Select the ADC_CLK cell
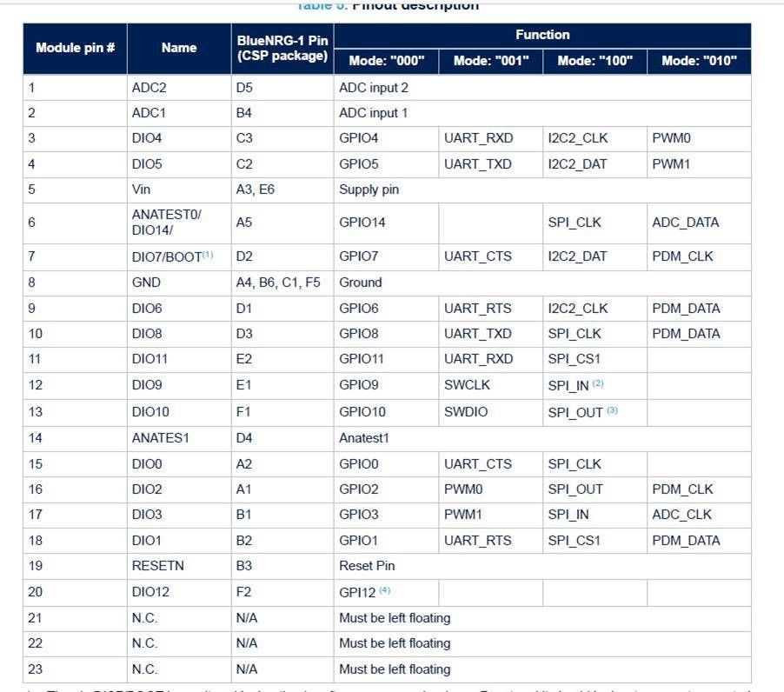The width and height of the screenshot is (784, 692). 682,514
